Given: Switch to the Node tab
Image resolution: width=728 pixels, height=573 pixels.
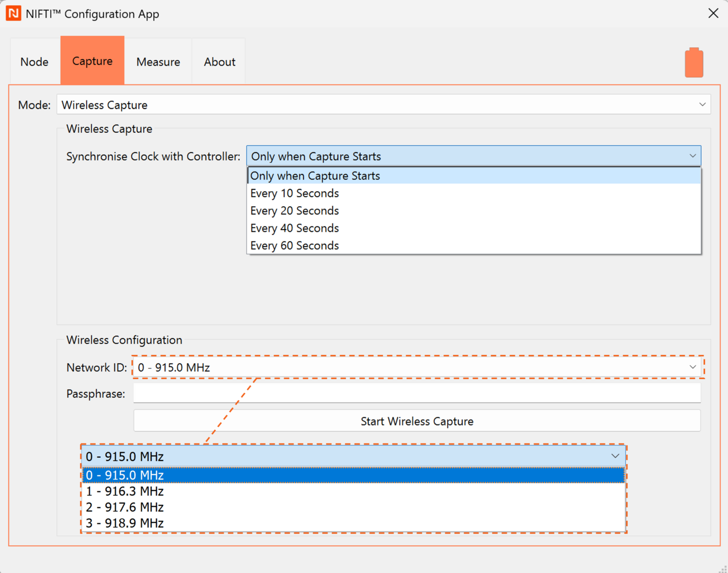Looking at the screenshot, I should [x=35, y=62].
